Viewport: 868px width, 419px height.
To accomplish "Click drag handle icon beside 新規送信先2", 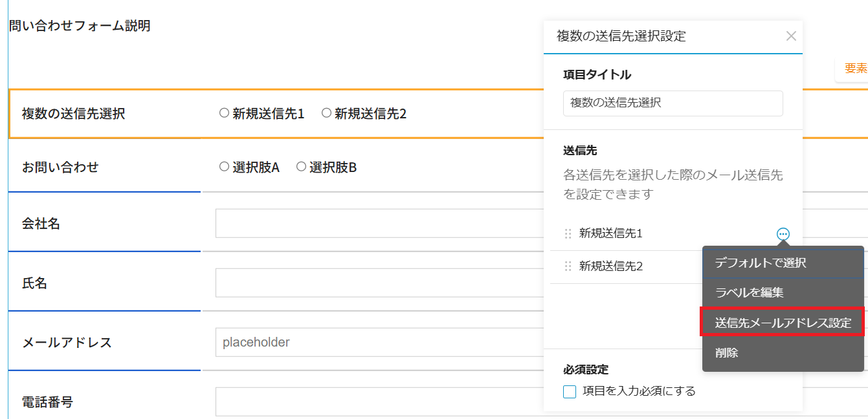I will [568, 266].
